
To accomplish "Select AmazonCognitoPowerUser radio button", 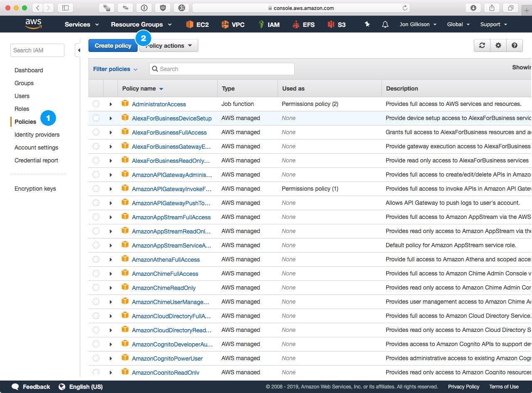I will 96,358.
